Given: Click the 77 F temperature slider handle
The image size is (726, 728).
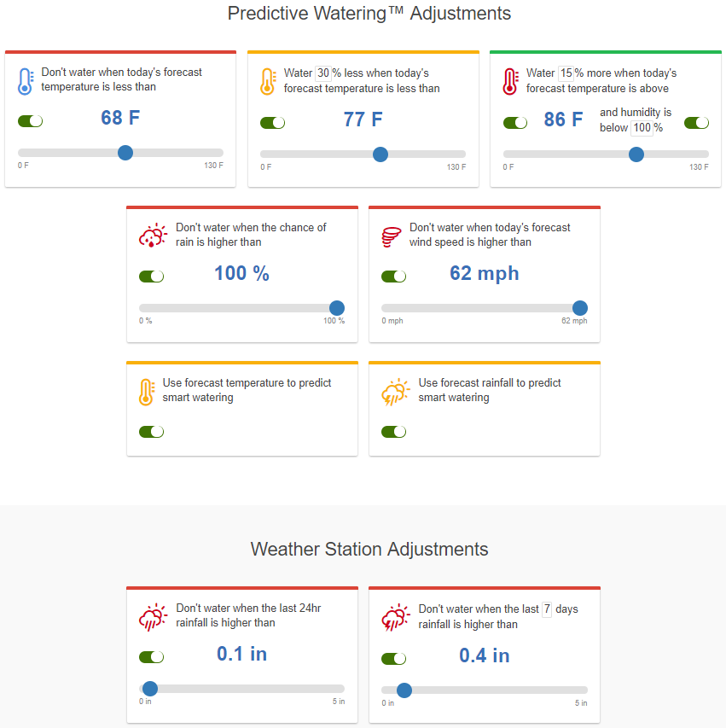Looking at the screenshot, I should click(380, 154).
